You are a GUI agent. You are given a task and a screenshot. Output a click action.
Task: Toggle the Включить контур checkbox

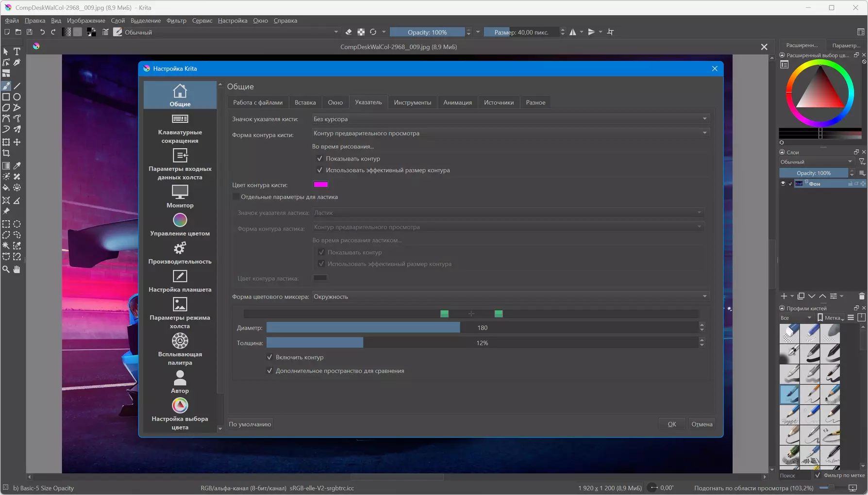coord(270,357)
